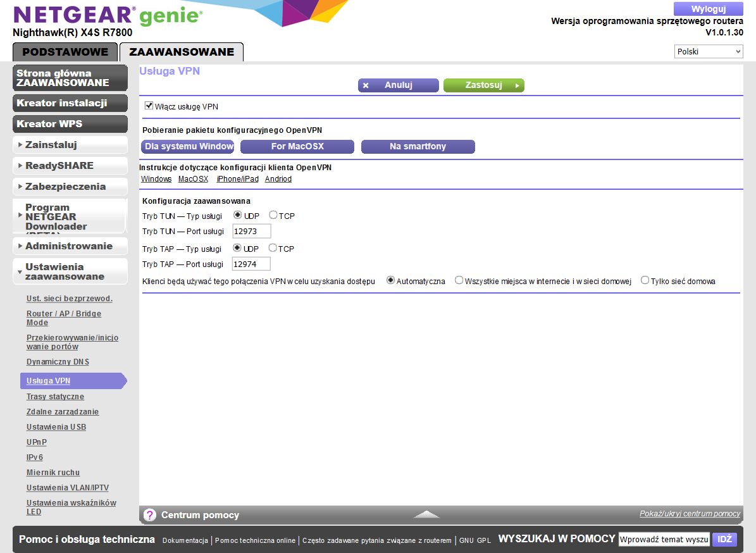Open Strona główna ZAAWANSOWANE
This screenshot has width=756, height=553.
coord(70,78)
